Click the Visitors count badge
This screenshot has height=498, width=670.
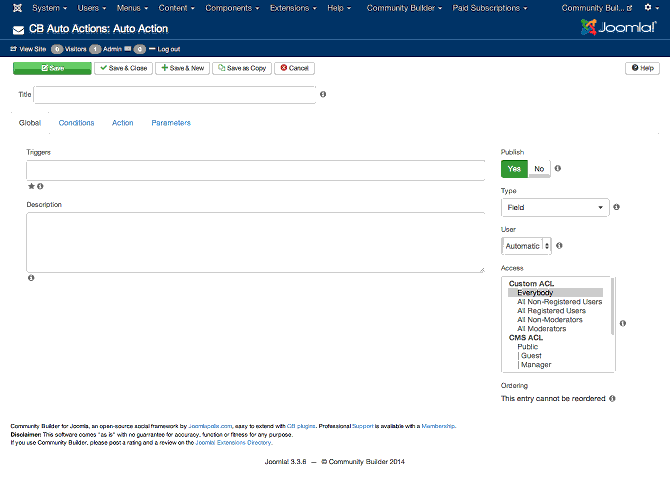57,49
